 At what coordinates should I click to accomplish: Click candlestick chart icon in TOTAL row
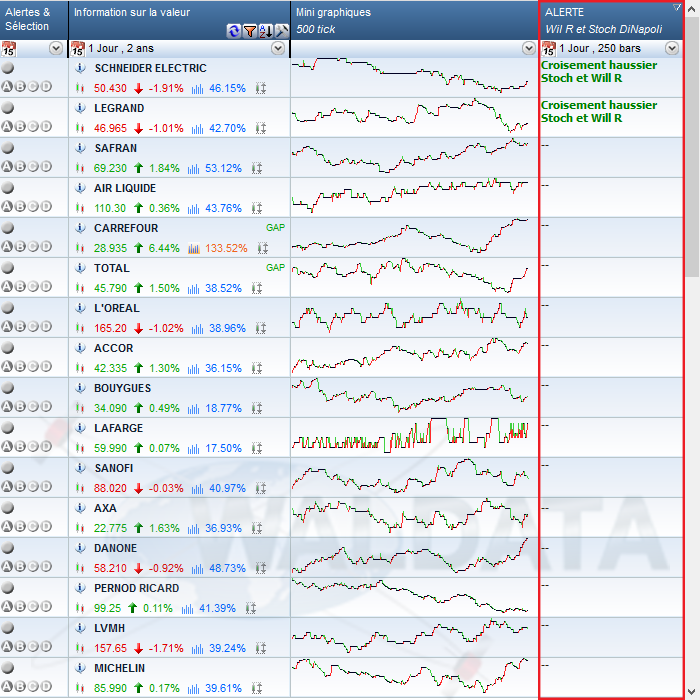pos(80,288)
